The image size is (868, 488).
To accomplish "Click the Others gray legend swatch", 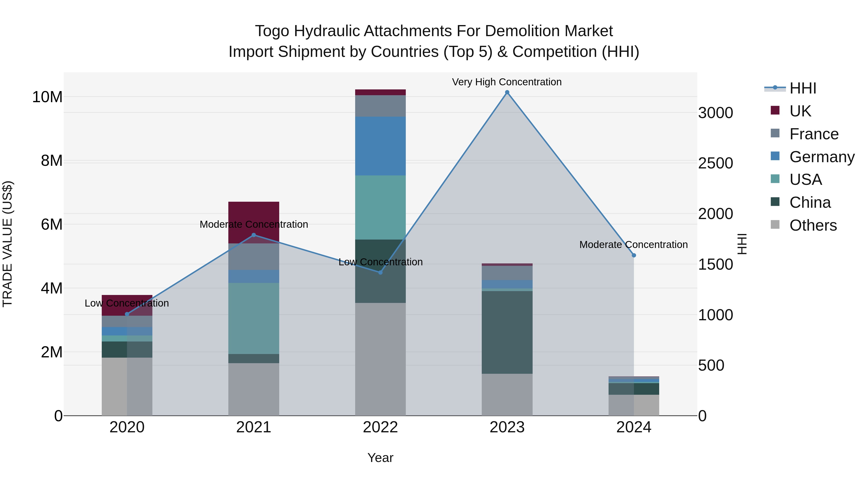I will click(x=775, y=224).
